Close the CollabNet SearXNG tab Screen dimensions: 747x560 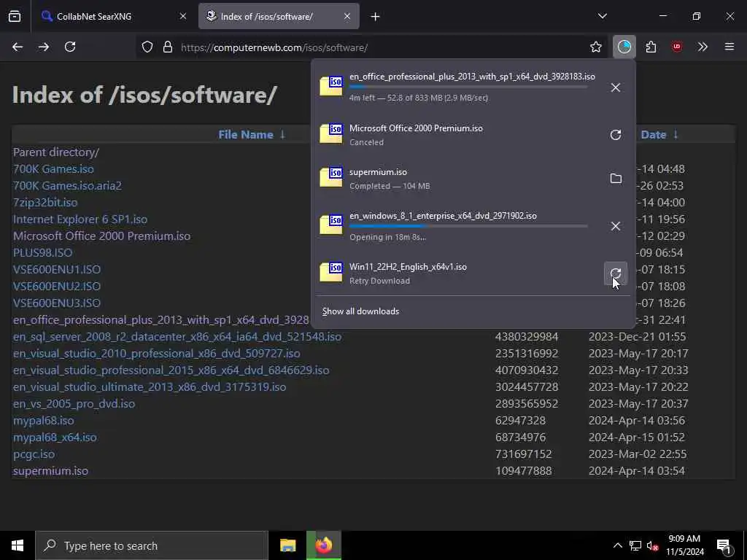point(183,16)
